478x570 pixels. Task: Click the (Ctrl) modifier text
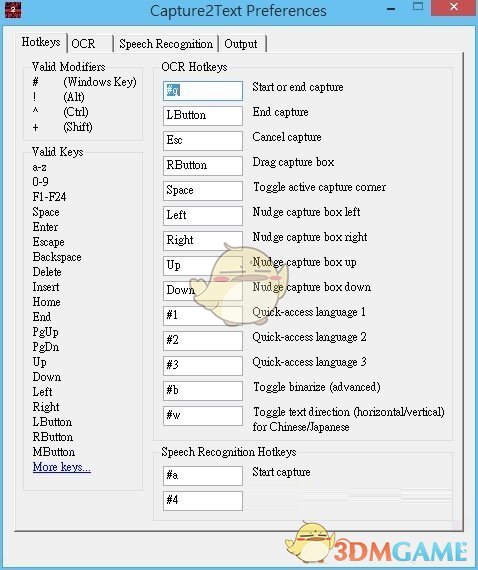coord(76,112)
